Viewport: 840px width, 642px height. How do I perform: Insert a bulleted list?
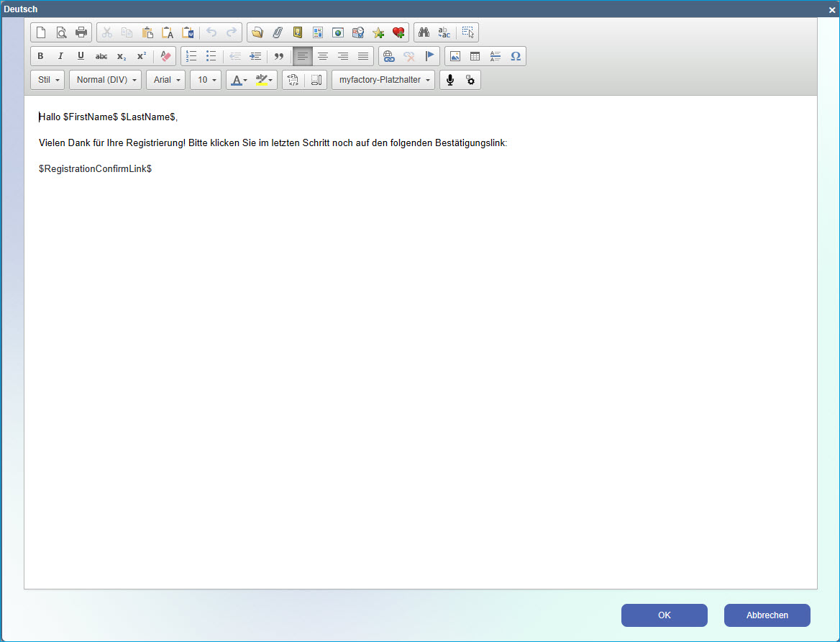tap(211, 56)
